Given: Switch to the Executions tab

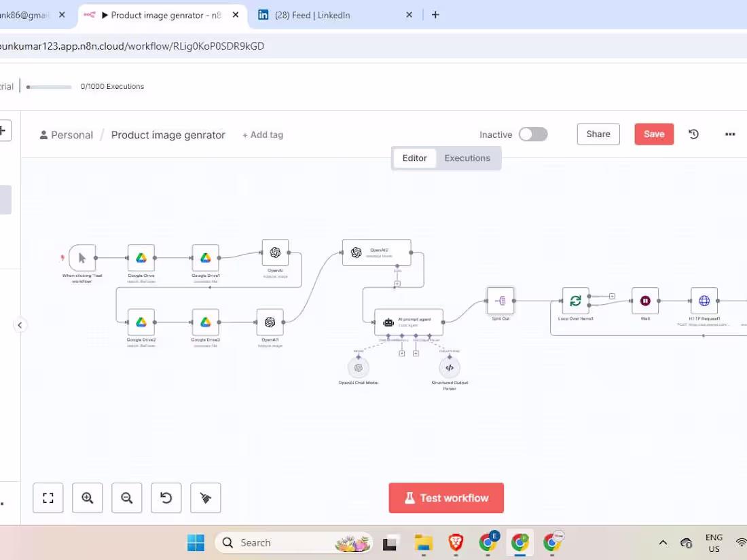Looking at the screenshot, I should 467,157.
